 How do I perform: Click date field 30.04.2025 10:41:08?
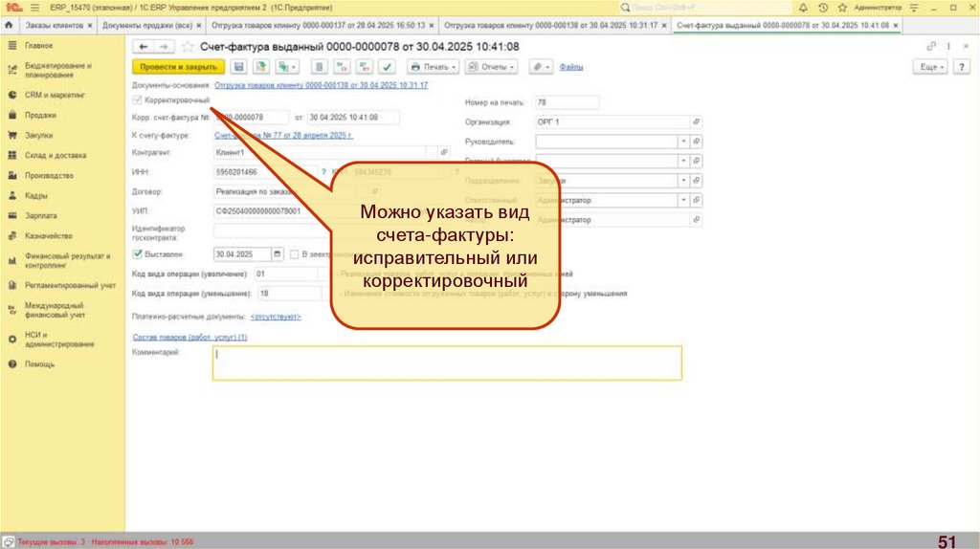point(353,118)
